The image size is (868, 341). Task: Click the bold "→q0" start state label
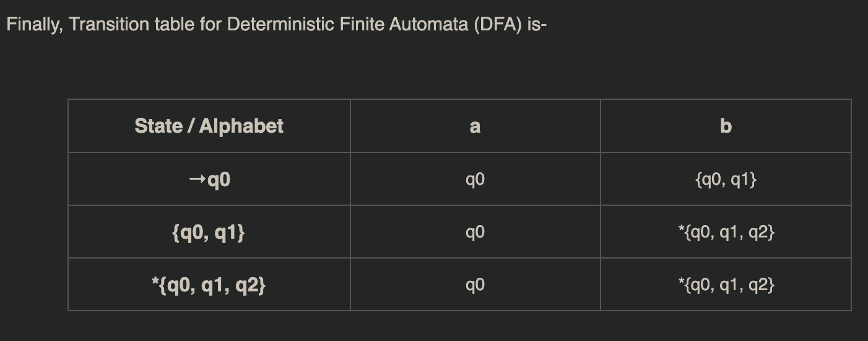209,180
